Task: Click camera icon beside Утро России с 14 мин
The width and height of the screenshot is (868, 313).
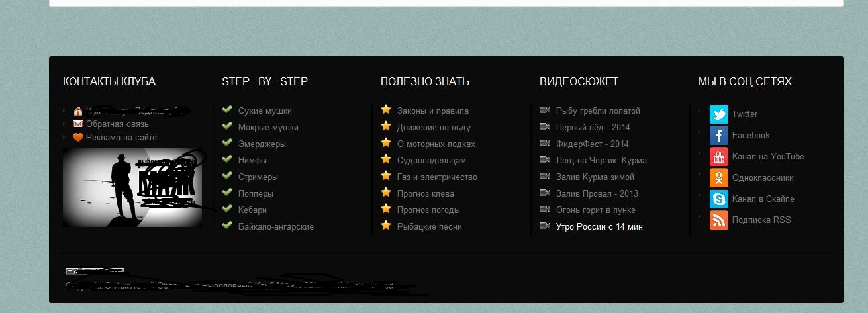Action: (545, 226)
